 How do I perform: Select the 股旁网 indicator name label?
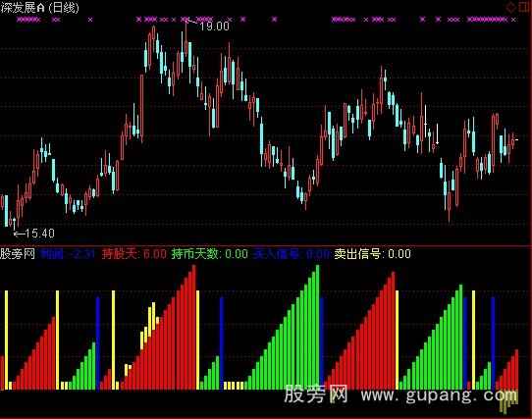coord(18,254)
